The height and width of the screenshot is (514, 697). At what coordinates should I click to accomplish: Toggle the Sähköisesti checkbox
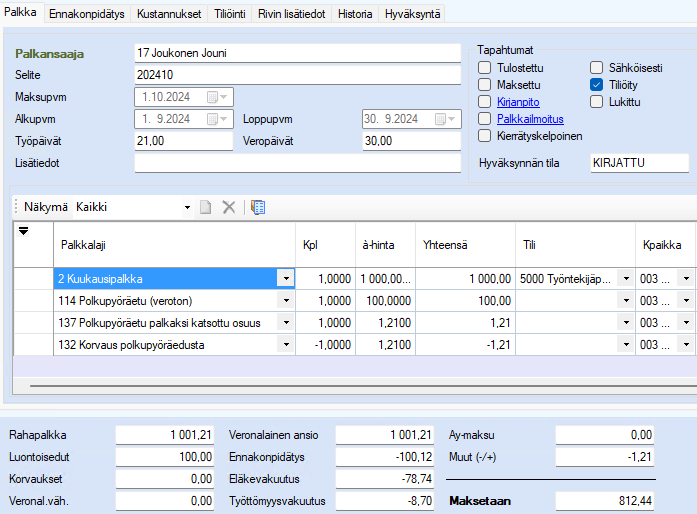coord(597,68)
